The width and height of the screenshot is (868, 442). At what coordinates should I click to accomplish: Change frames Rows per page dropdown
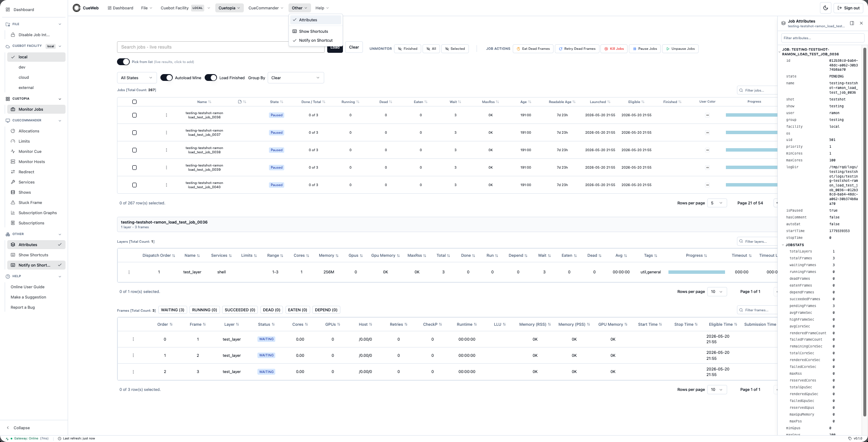click(x=717, y=390)
